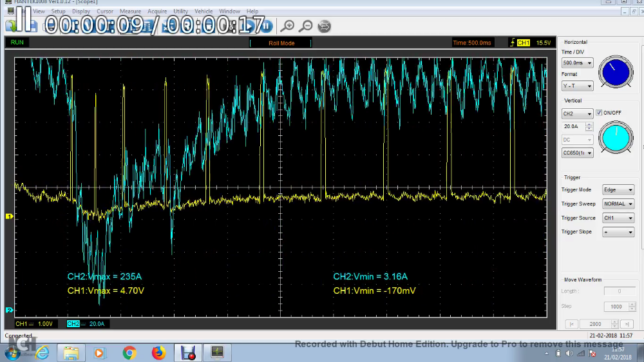Click the Step 1000 input field
The width and height of the screenshot is (644, 362).
[x=616, y=307]
